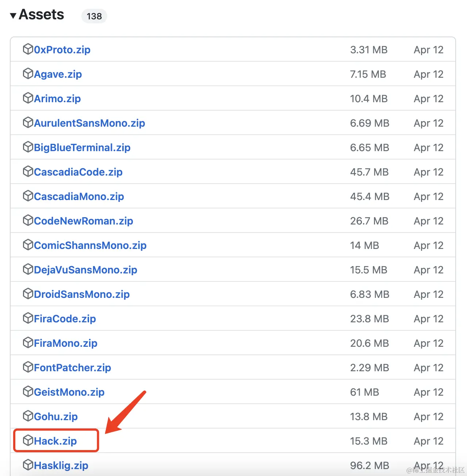Screen dimensions: 467x476
Task: Click package icon next to Hasklig.zip
Action: tap(28, 465)
